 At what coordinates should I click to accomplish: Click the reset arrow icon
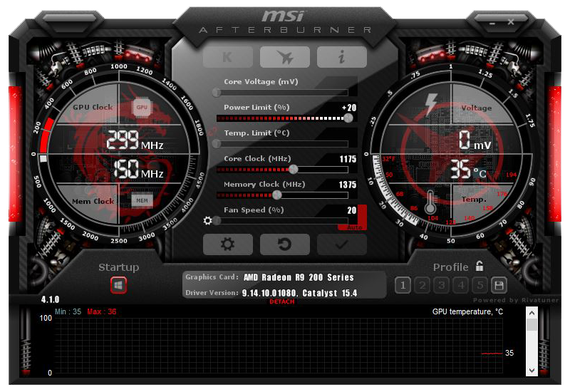[x=284, y=244]
